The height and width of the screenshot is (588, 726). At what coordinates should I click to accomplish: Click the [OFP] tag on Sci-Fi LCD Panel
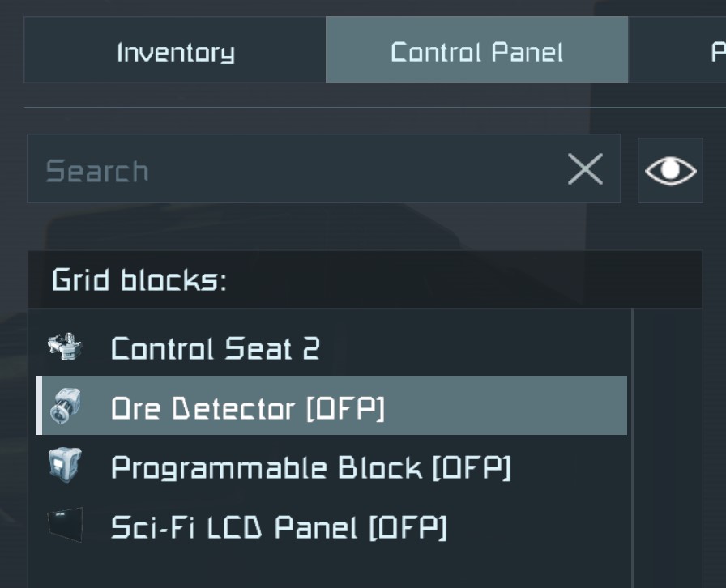tap(407, 527)
